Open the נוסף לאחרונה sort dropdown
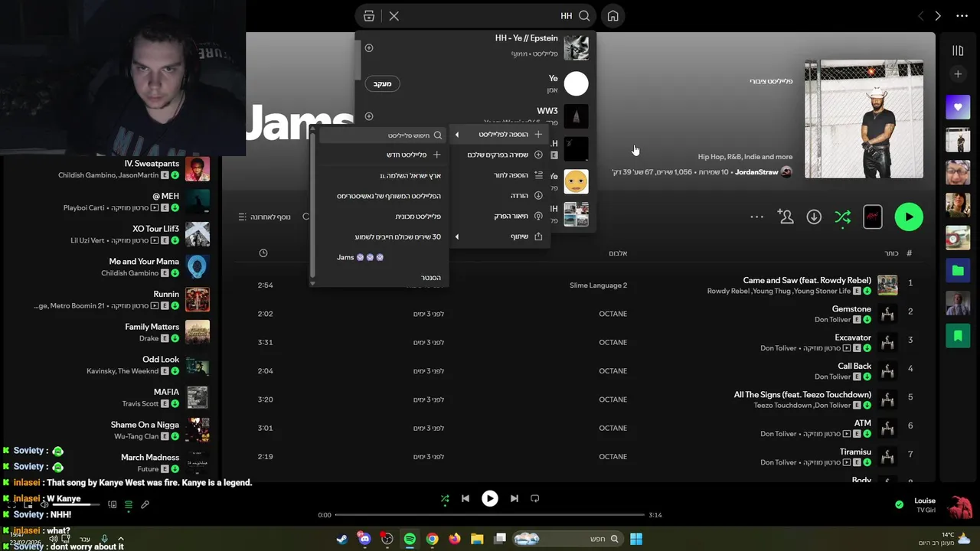 (264, 217)
